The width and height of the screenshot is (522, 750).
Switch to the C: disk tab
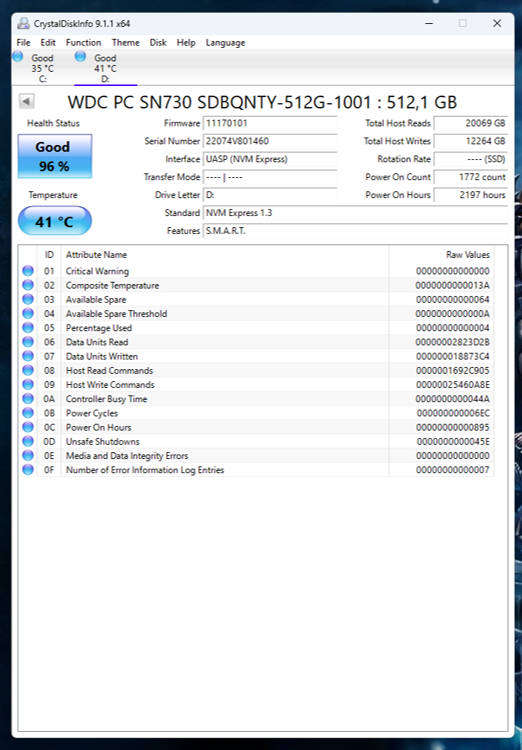[x=43, y=68]
